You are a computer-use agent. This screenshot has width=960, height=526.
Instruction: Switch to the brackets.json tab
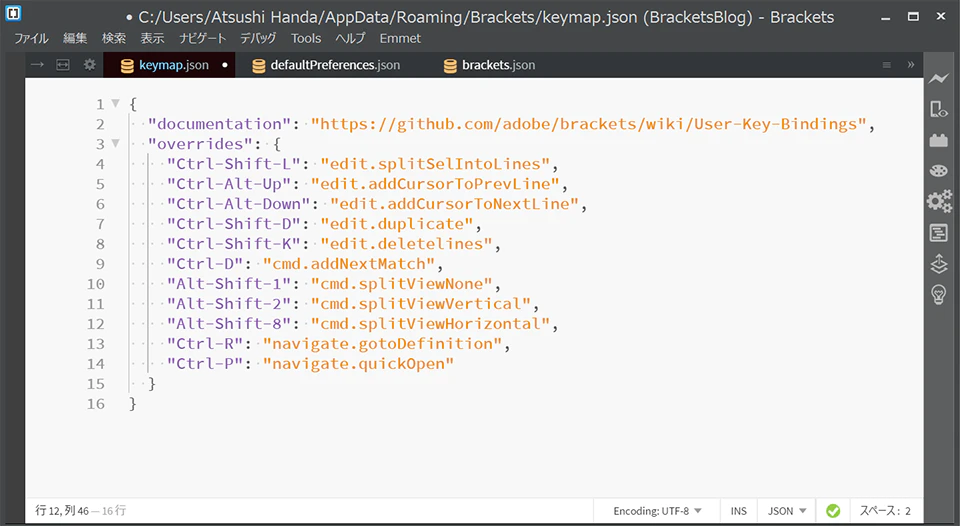click(x=490, y=65)
